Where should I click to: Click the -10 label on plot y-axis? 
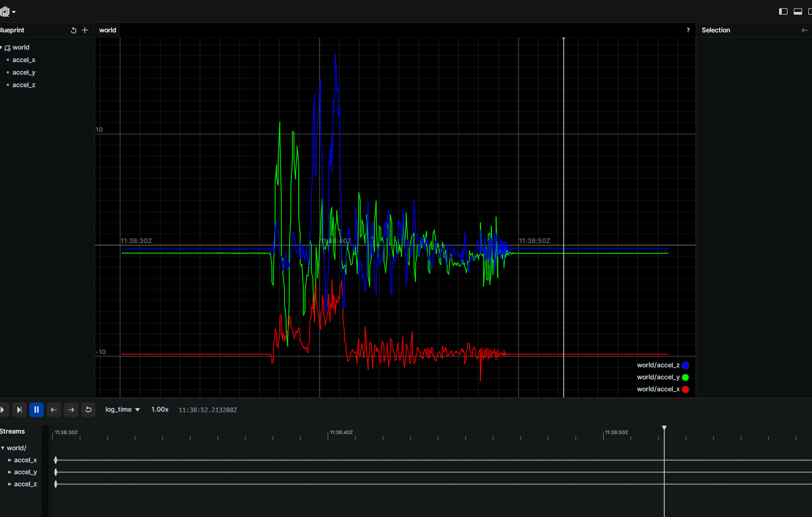coord(101,352)
